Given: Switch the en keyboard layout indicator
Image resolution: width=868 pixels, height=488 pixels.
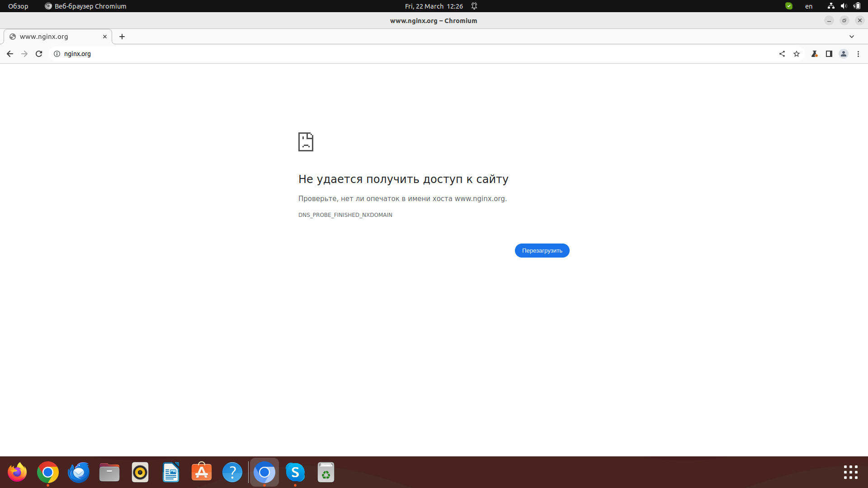Looking at the screenshot, I should tap(809, 6).
